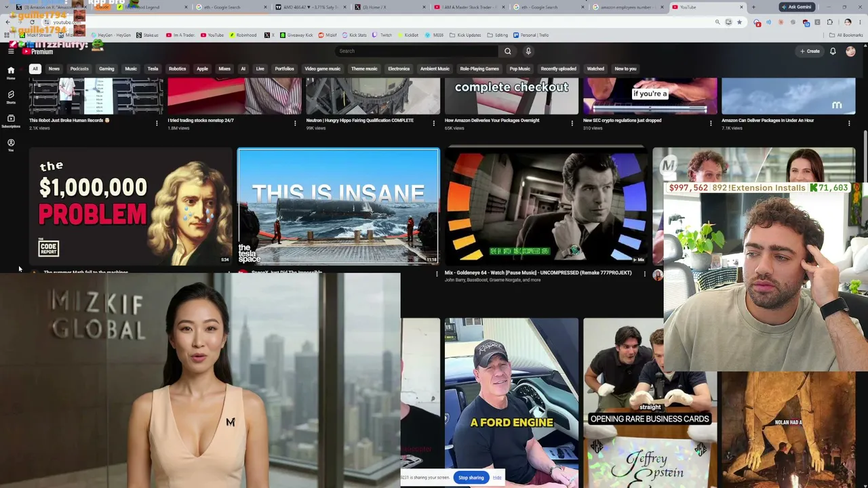Open 'complete checkout' Amazon deliveries thumbnail
The image size is (868, 488).
[511, 96]
